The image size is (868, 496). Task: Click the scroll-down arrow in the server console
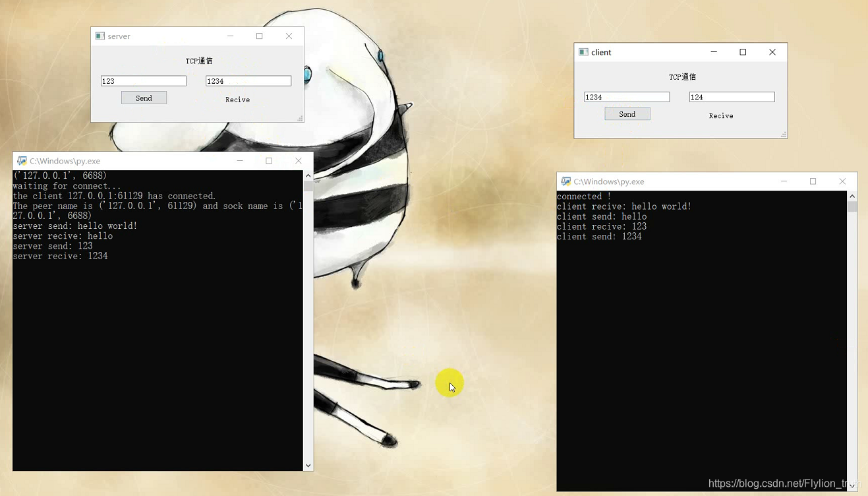click(x=308, y=465)
